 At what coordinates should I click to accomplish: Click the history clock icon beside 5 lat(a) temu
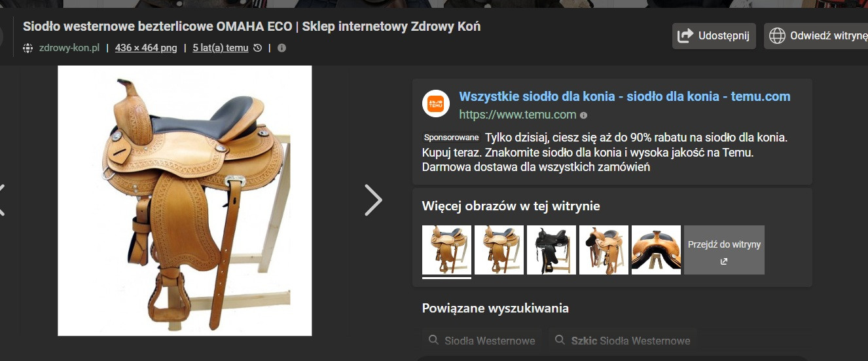(x=257, y=48)
